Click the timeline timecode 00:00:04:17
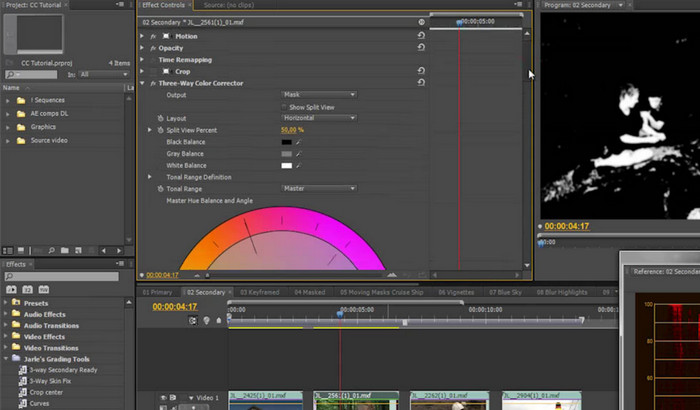 tap(175, 307)
